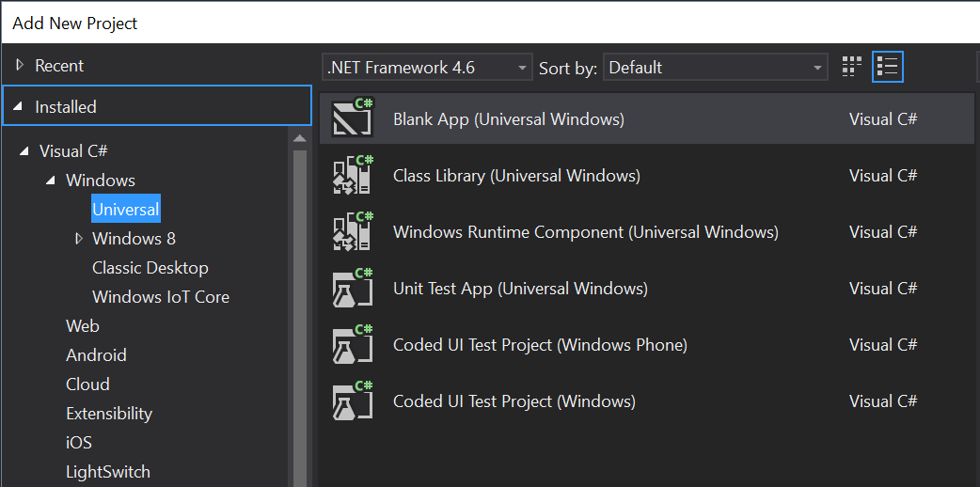Image resolution: width=980 pixels, height=487 pixels.
Task: Click the Windows Runtime Component template icon
Action: 353,230
